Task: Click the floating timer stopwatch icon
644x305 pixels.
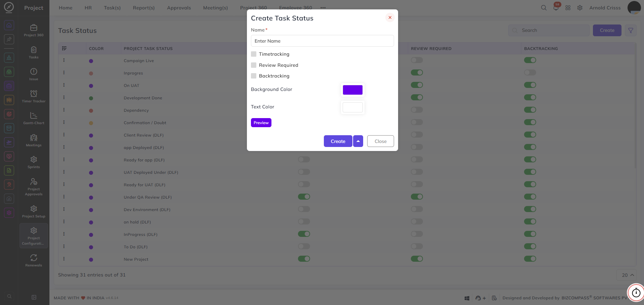Action: pyautogui.click(x=636, y=293)
